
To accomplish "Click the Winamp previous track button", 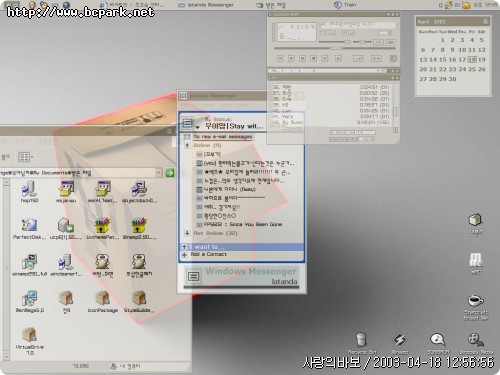I will pos(280,59).
